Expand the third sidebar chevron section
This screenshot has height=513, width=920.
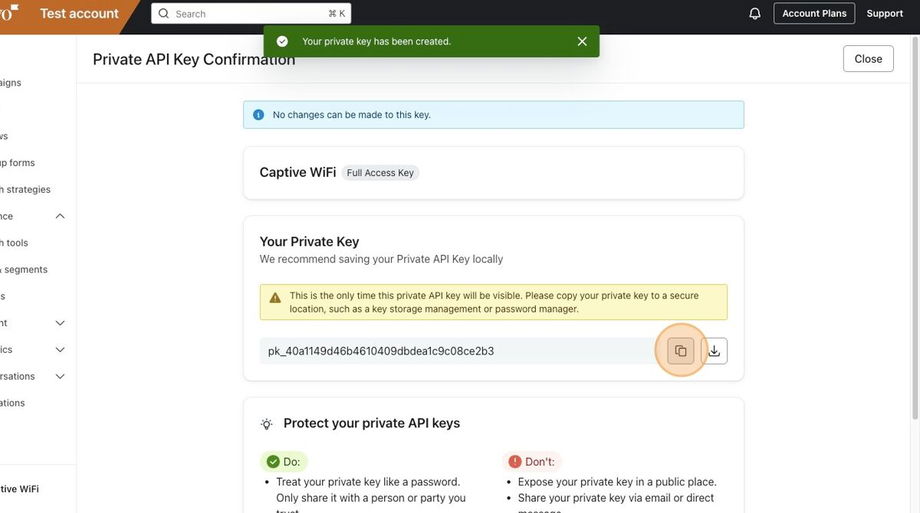pos(60,350)
